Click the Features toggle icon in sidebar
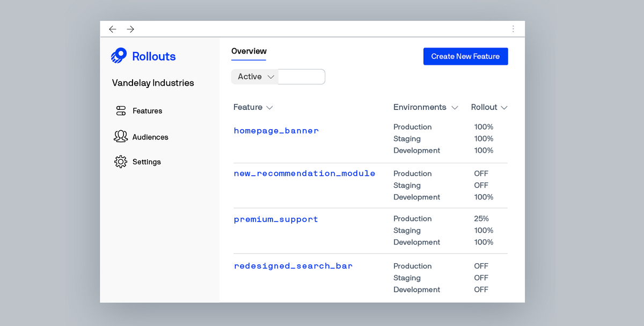 pyautogui.click(x=121, y=111)
